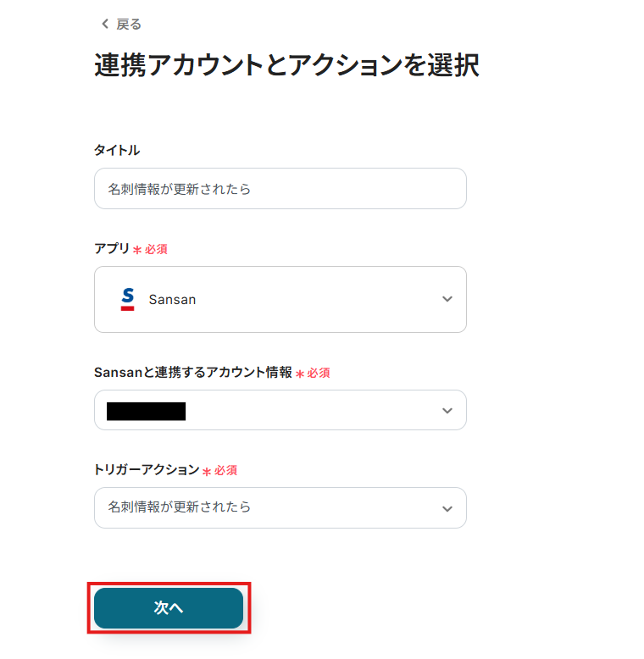
Task: Click the Sansan text in app dropdown
Action: [x=172, y=299]
